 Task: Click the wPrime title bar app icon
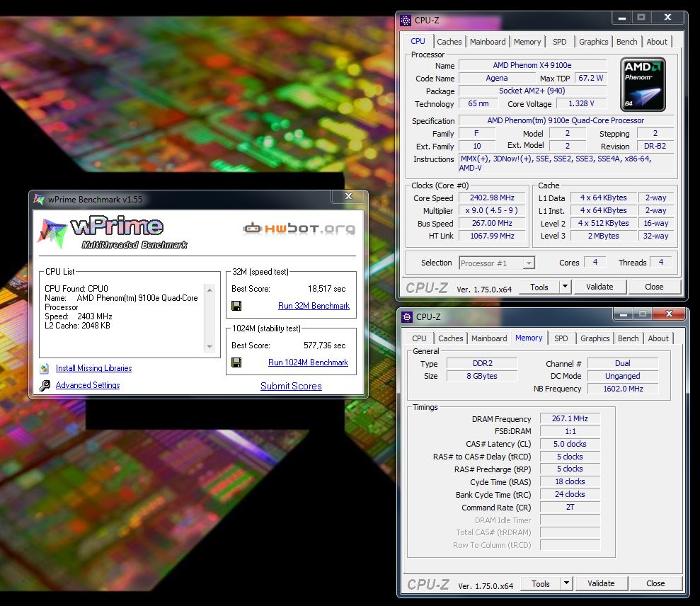[x=39, y=199]
